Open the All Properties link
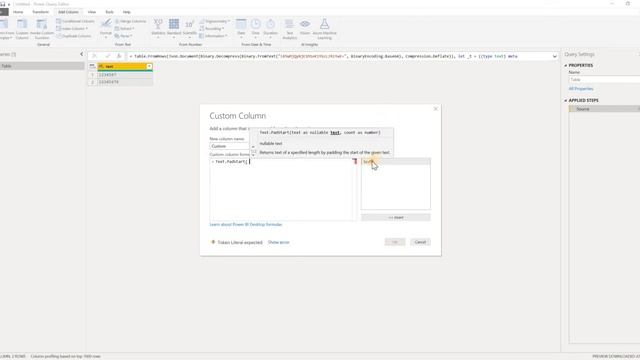The height and width of the screenshot is (360, 640). [x=581, y=89]
